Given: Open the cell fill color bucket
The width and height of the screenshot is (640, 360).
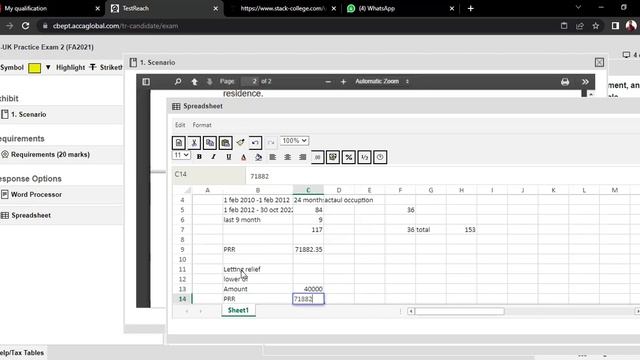Looking at the screenshot, I should click(258, 157).
